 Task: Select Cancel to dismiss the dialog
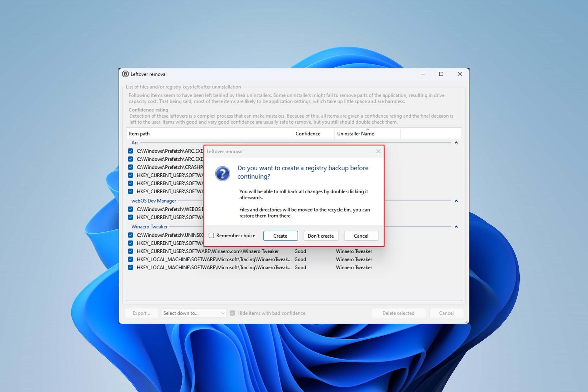(360, 236)
